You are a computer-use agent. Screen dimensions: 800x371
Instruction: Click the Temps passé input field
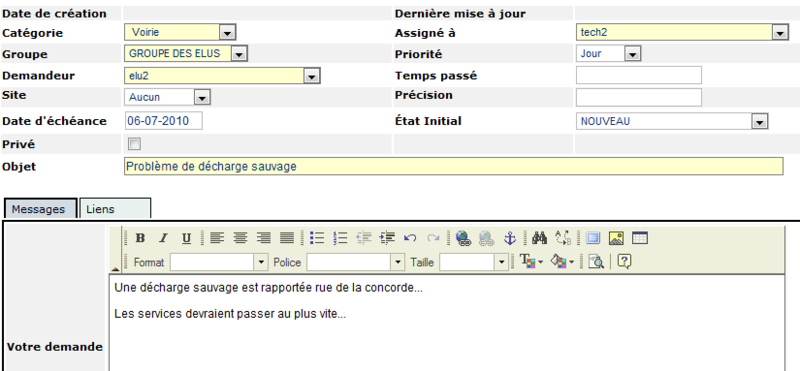click(639, 75)
